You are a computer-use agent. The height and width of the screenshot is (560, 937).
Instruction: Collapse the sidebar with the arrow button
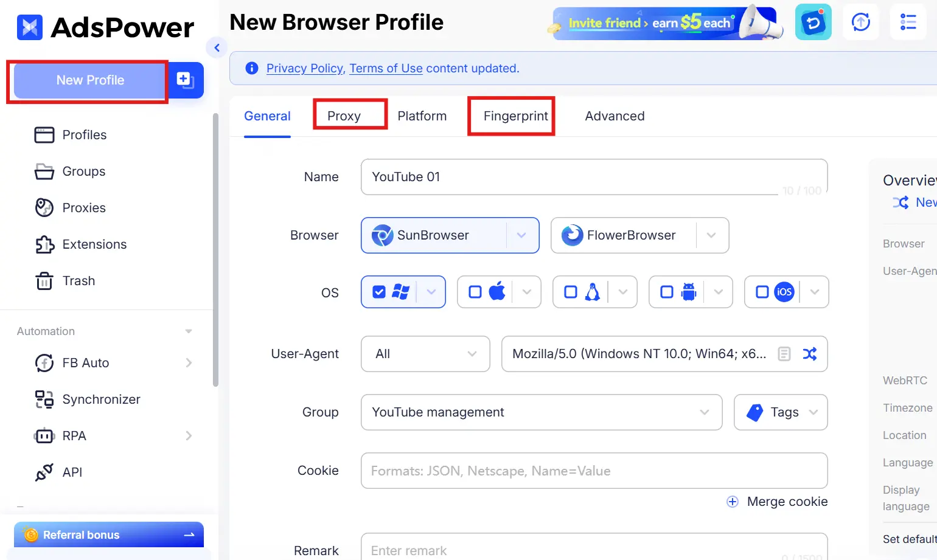coord(217,47)
